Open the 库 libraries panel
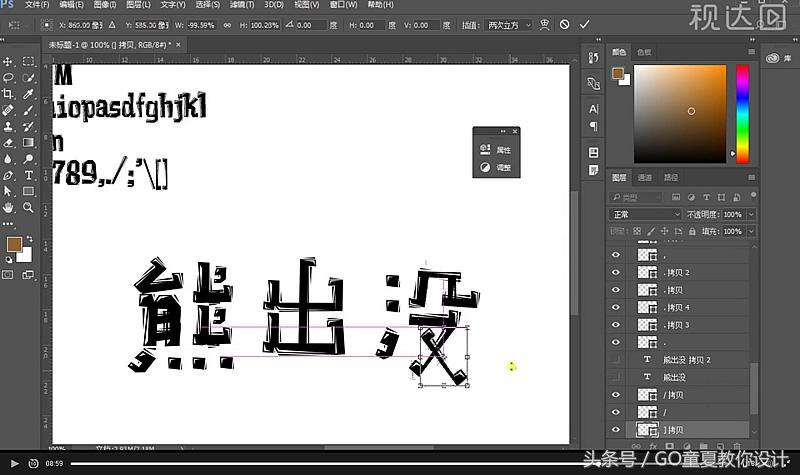The width and height of the screenshot is (800, 475). (779, 59)
